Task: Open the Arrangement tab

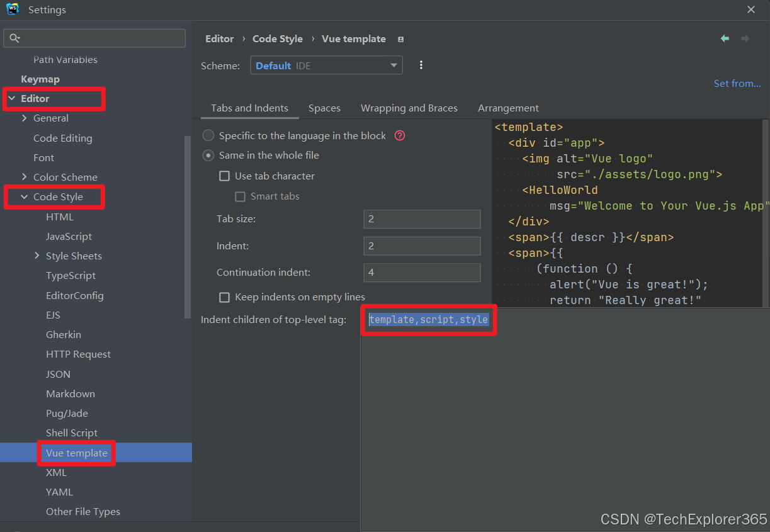Action: pos(508,108)
